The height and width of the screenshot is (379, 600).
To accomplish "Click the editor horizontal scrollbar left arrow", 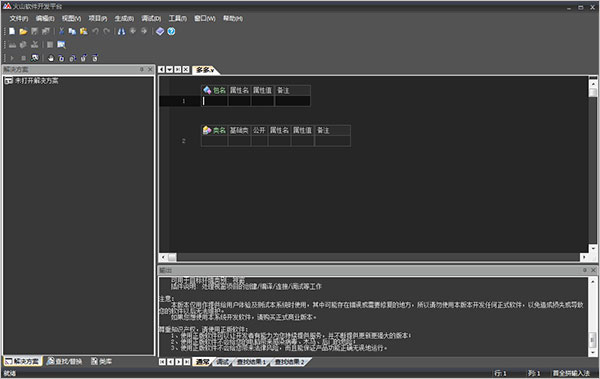I will pos(163,257).
